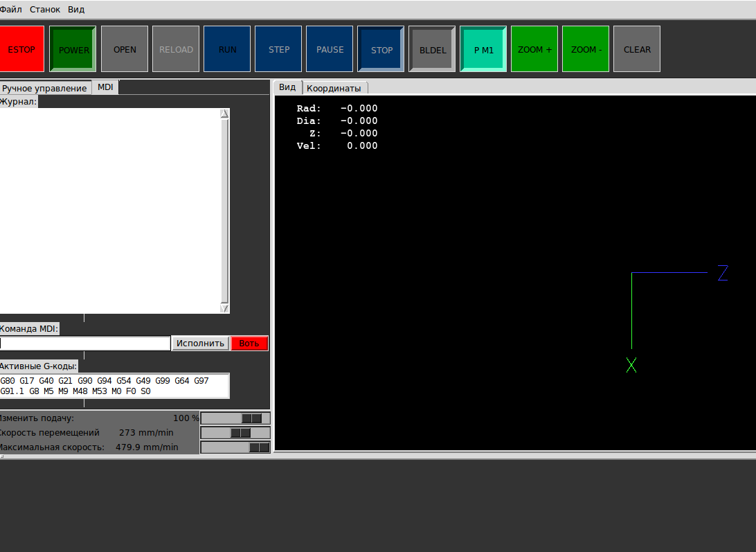Screen dimensions: 756x552
Task: Toggle the machine POWER button
Action: tap(73, 48)
